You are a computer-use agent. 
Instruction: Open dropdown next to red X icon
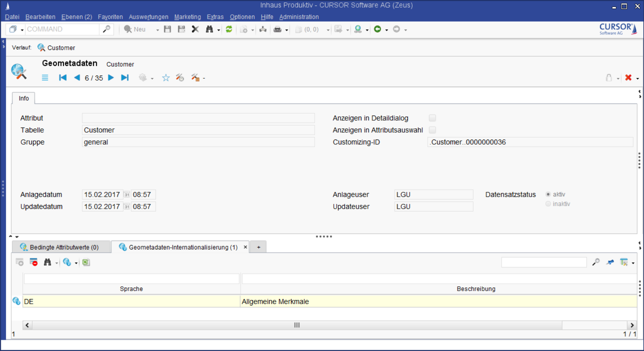click(x=638, y=78)
